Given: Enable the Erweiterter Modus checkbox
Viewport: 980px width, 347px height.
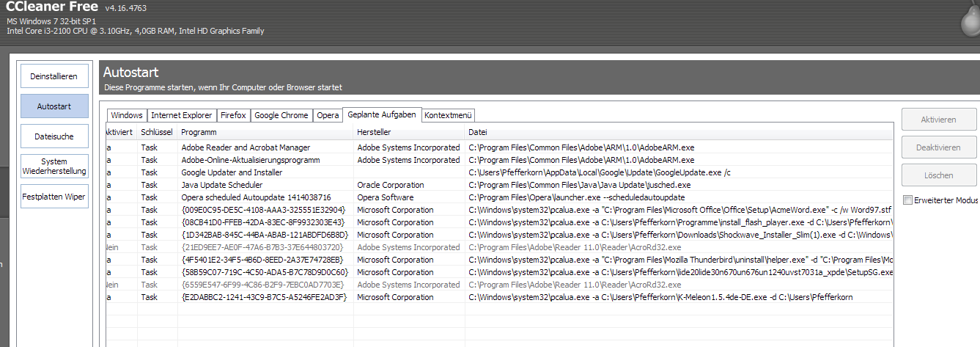Looking at the screenshot, I should click(x=908, y=200).
